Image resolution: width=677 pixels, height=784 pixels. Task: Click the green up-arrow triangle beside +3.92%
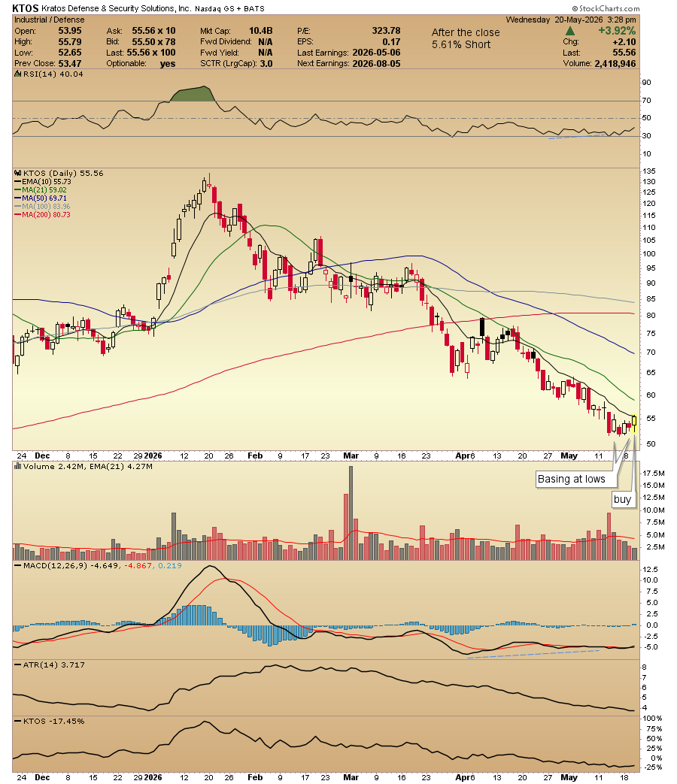[569, 31]
